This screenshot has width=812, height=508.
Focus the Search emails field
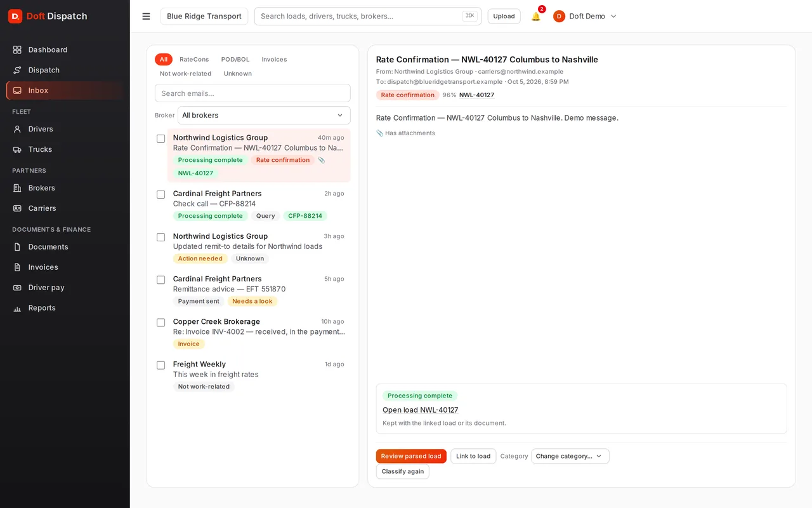pos(252,93)
